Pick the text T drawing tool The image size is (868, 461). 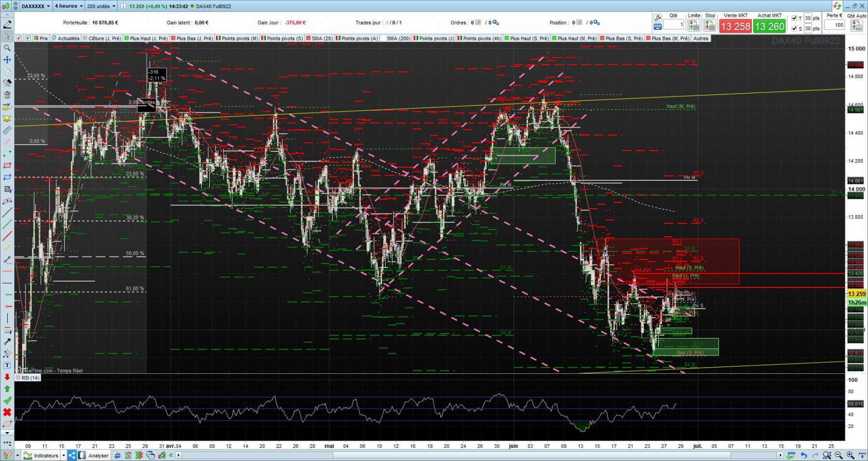(x=7, y=366)
